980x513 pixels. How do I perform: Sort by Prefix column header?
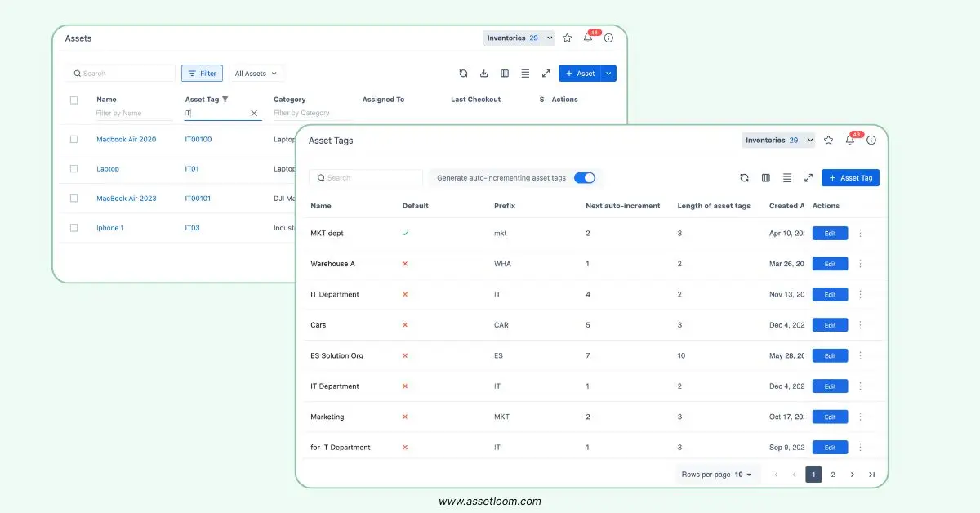pos(505,206)
